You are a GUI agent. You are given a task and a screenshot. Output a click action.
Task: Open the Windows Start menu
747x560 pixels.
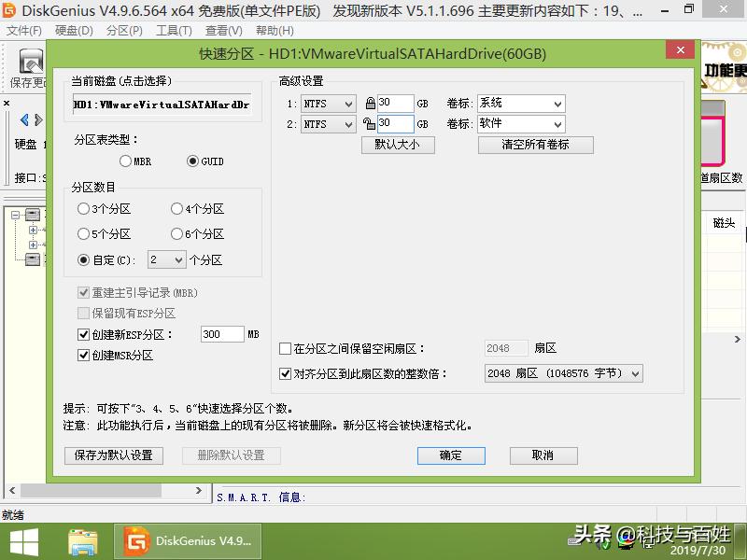[x=23, y=541]
